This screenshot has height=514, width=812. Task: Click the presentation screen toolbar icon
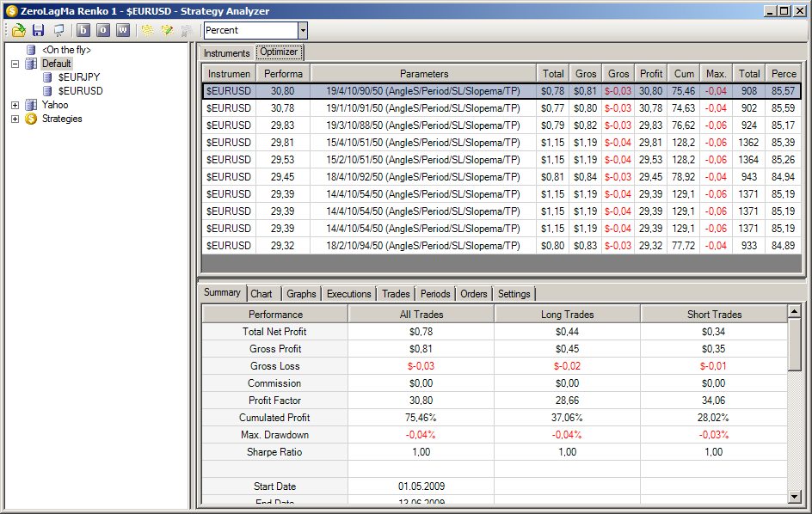point(59,31)
